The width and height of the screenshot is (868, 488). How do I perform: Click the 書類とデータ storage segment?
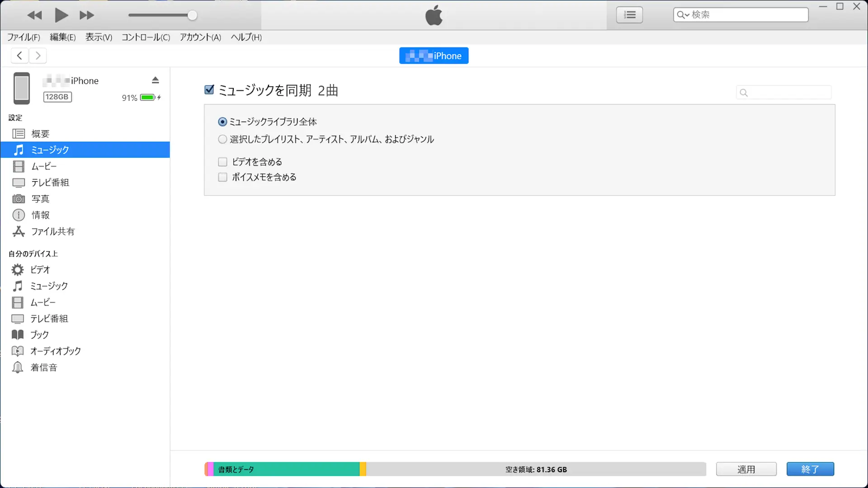click(286, 469)
